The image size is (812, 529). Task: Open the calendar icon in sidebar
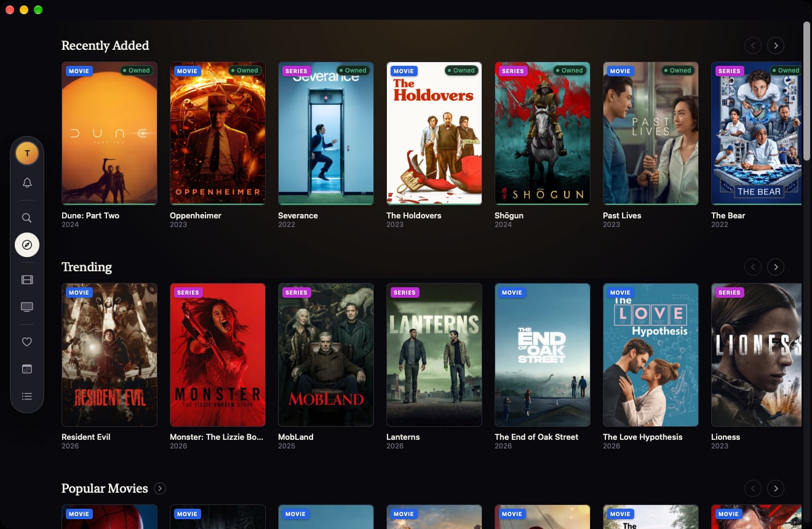27,369
